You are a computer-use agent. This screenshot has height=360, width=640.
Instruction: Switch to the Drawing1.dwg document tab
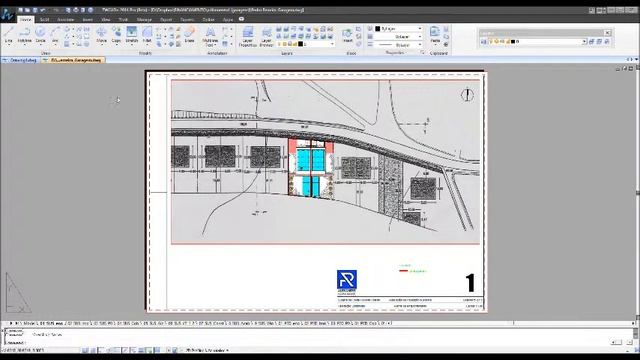coord(20,60)
